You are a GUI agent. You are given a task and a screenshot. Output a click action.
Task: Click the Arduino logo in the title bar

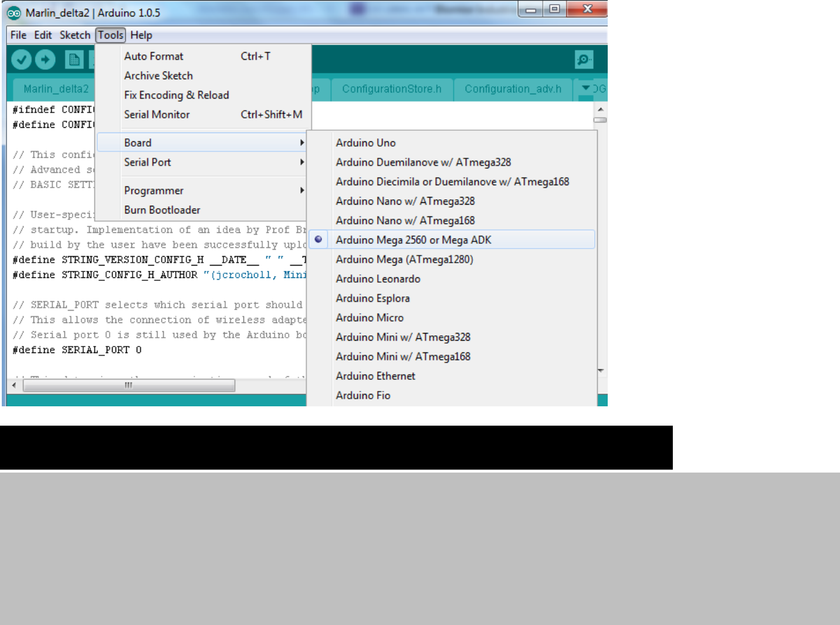[13, 13]
